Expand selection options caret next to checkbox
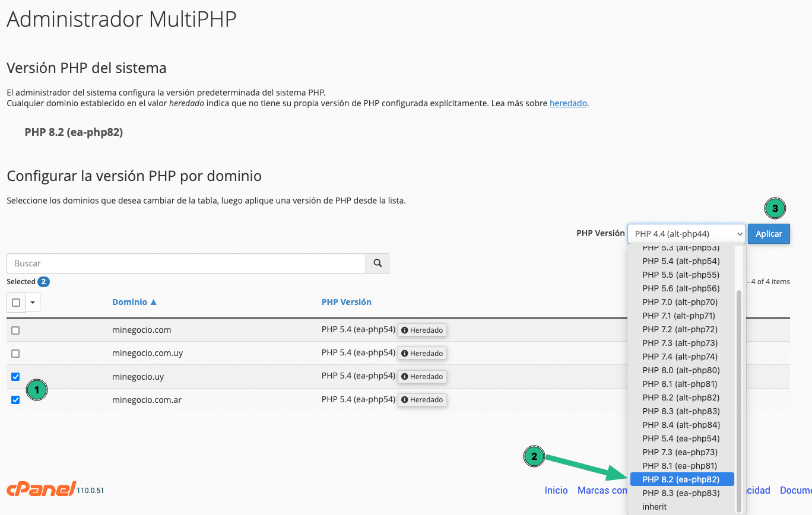The width and height of the screenshot is (812, 515). pos(33,303)
